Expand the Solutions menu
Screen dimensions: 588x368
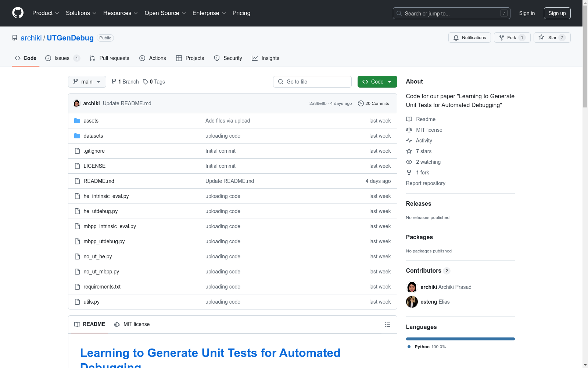81,13
